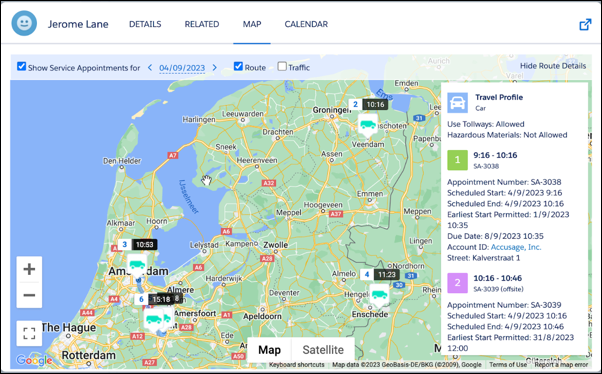Switch to the CALENDAR tab
The height and width of the screenshot is (374, 602).
tap(306, 24)
